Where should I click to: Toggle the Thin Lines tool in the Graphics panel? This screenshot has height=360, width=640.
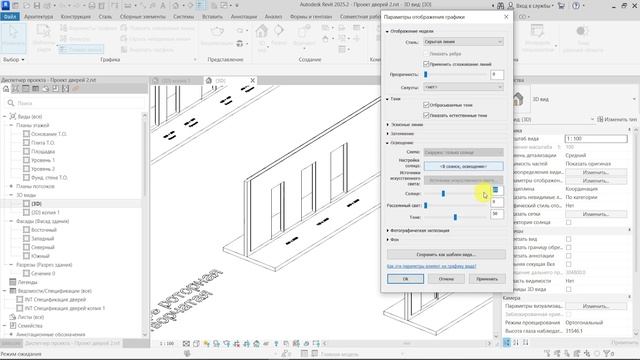click(x=81, y=49)
